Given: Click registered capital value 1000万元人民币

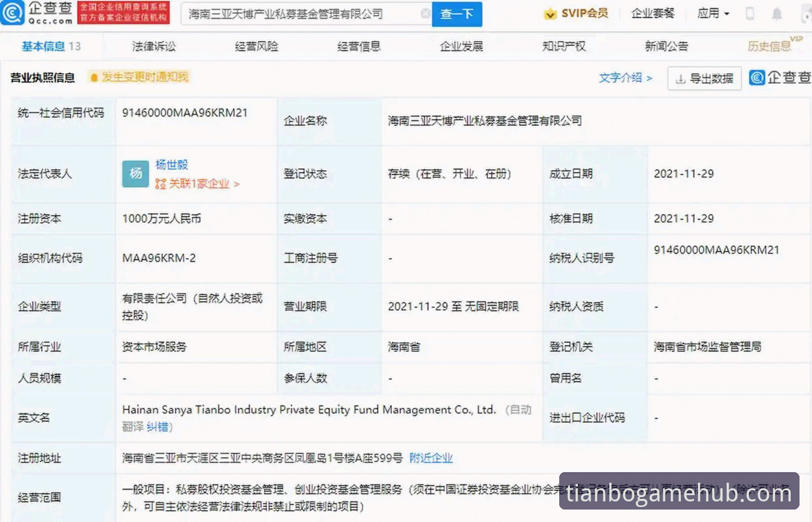Looking at the screenshot, I should [162, 219].
